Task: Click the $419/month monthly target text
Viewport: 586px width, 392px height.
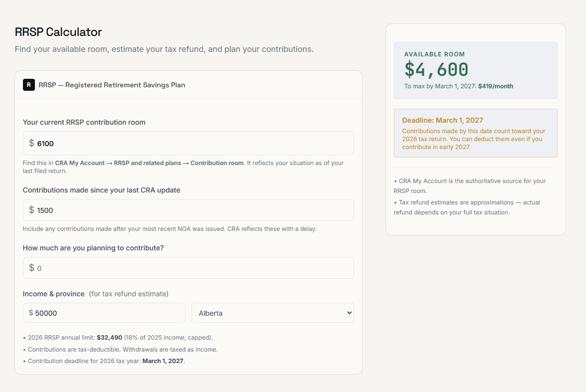Action: coord(496,86)
